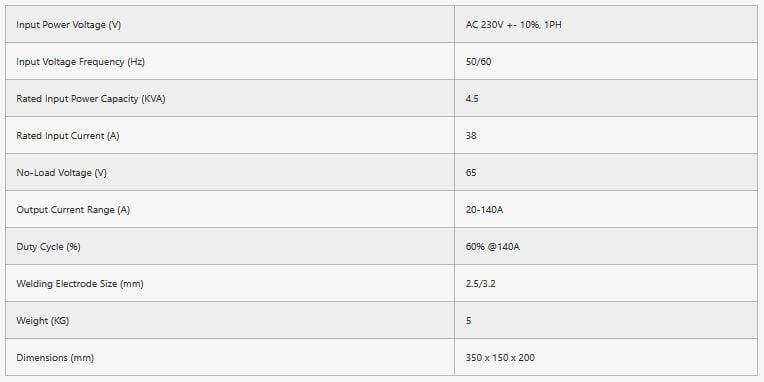This screenshot has width=764, height=382.
Task: Click the Input Voltage Frequency (Hz) label
Action: (80, 62)
